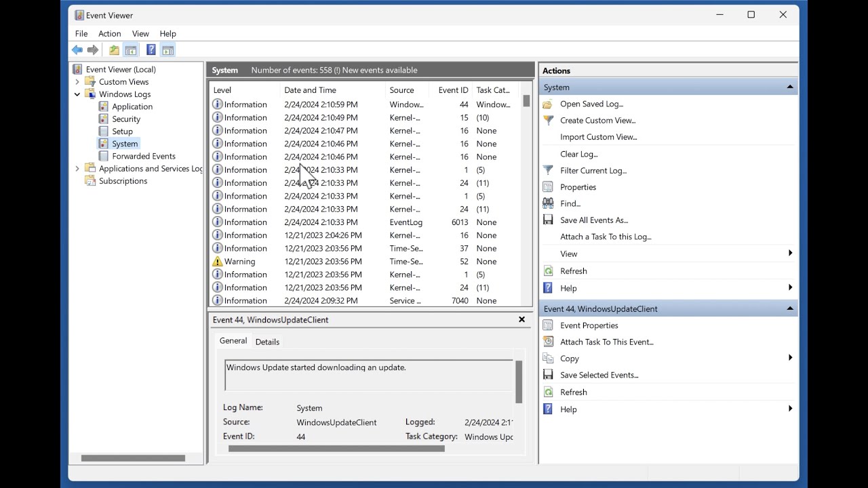Select the event with ID 7040

click(x=365, y=301)
